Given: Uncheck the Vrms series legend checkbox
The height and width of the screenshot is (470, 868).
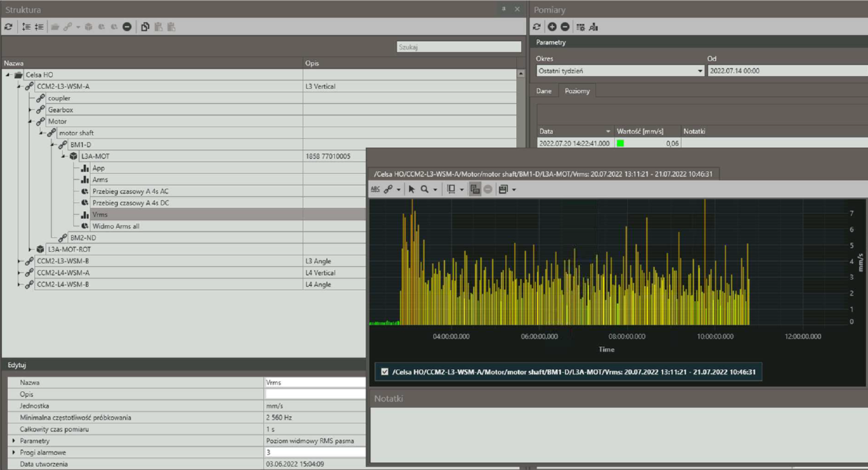Looking at the screenshot, I should [385, 372].
